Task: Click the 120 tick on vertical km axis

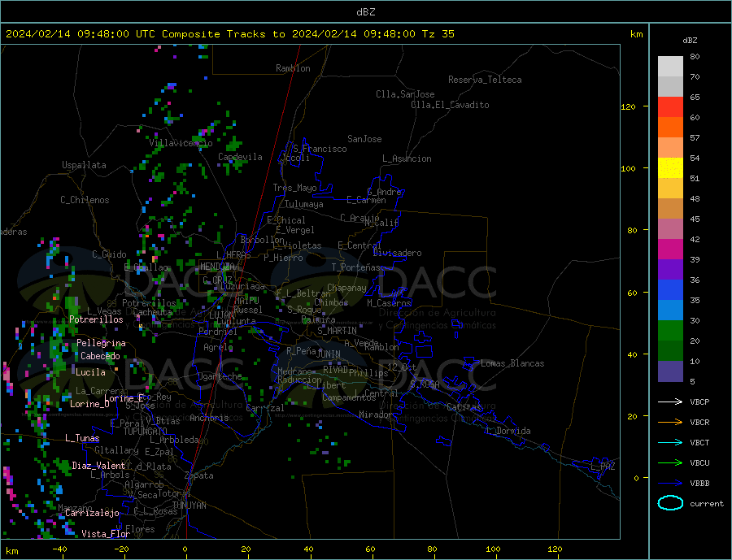Action: coord(628,106)
